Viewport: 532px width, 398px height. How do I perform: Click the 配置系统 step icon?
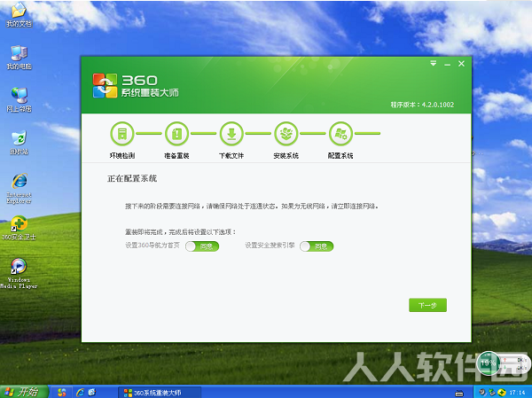340,134
